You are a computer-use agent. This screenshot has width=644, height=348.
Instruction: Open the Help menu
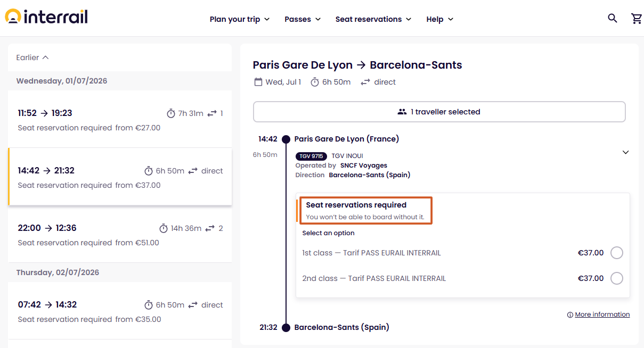point(440,19)
